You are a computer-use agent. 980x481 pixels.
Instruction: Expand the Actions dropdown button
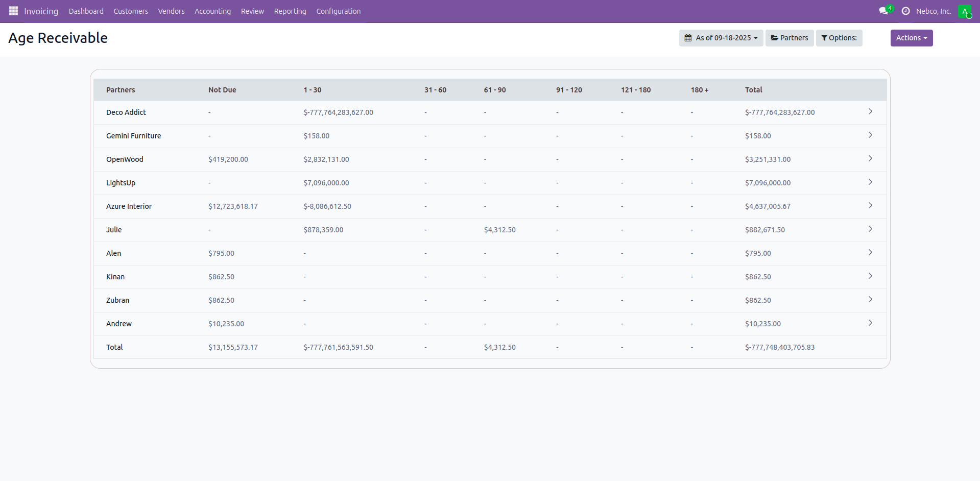[911, 38]
